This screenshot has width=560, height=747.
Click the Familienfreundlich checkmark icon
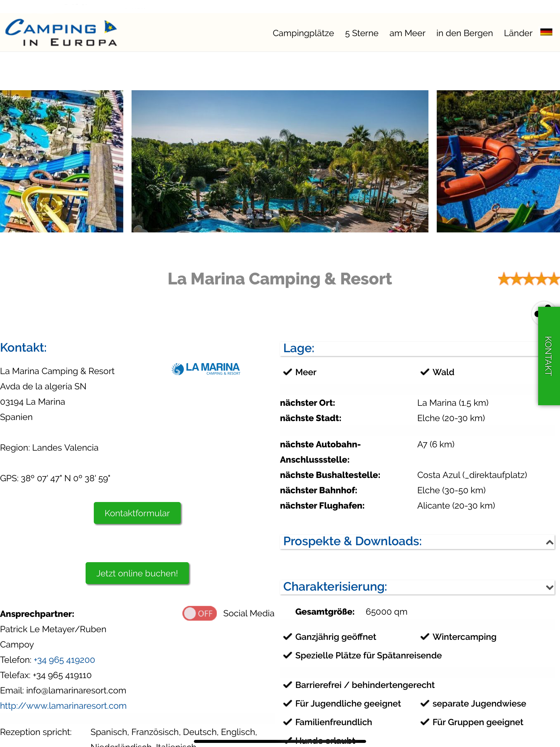point(287,722)
